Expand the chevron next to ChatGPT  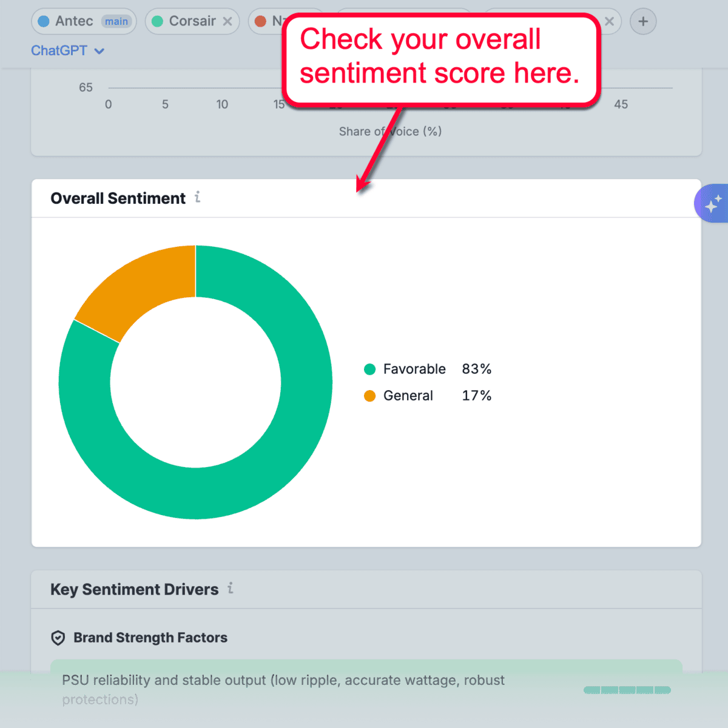tap(99, 51)
